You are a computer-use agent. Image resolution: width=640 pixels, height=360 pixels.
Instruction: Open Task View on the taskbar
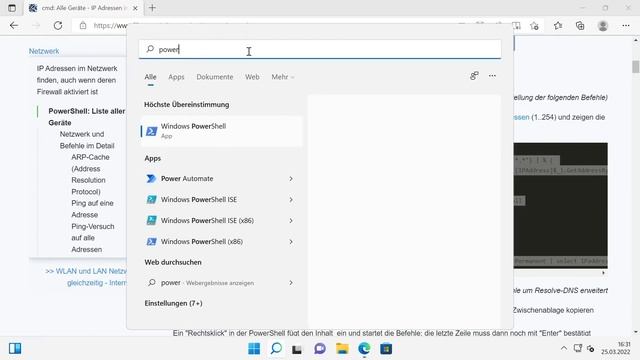click(297, 349)
